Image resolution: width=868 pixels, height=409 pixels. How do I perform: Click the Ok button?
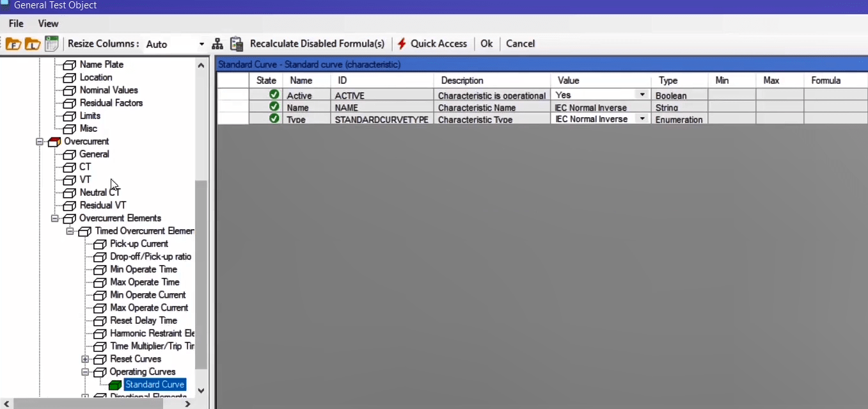point(487,44)
